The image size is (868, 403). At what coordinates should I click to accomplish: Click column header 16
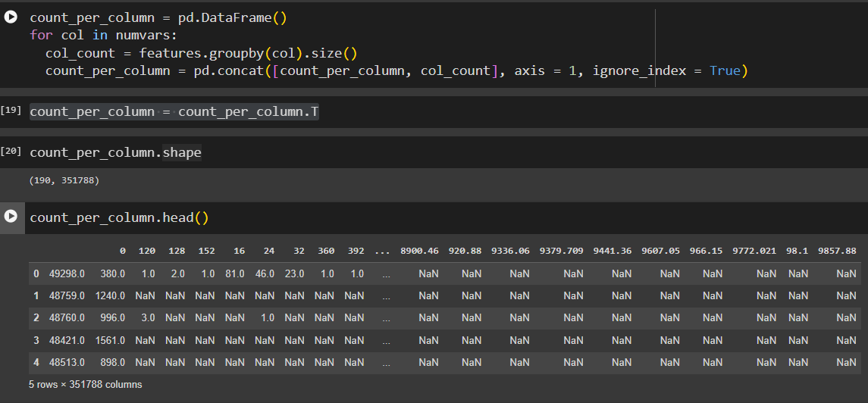[239, 251]
